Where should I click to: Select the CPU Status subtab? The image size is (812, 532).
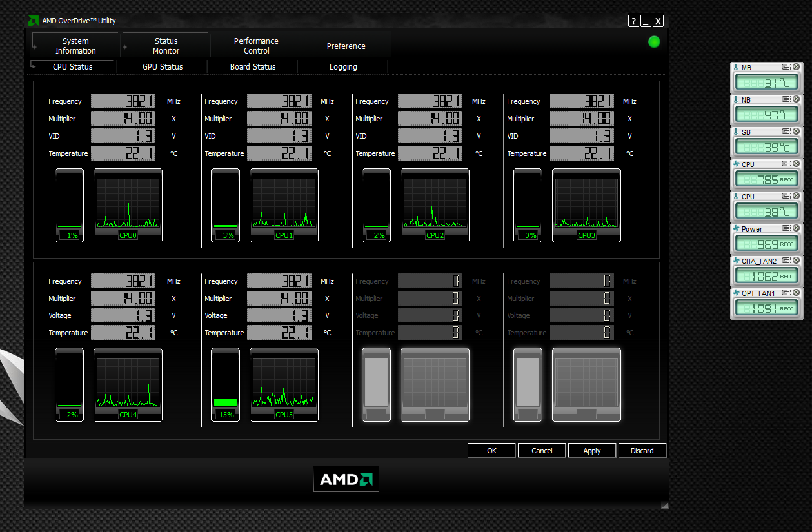[72, 66]
